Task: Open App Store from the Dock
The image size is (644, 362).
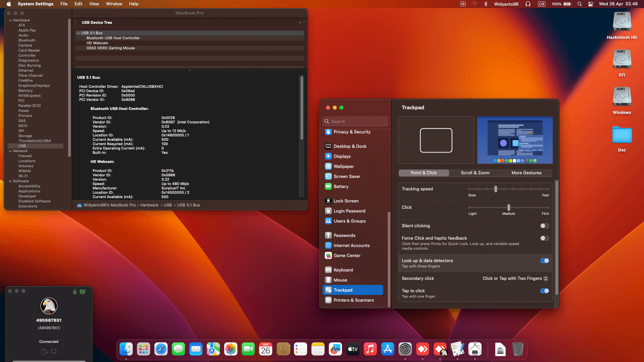Action: tap(388, 349)
